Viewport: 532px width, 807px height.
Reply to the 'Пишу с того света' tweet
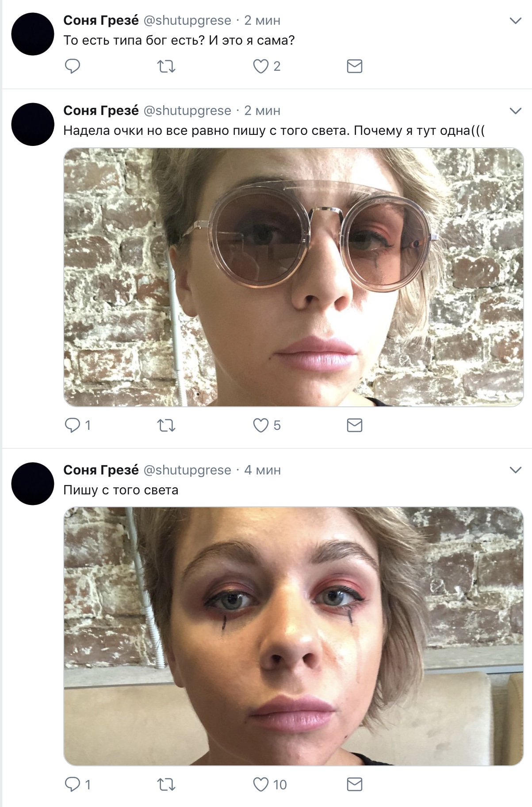[x=73, y=784]
